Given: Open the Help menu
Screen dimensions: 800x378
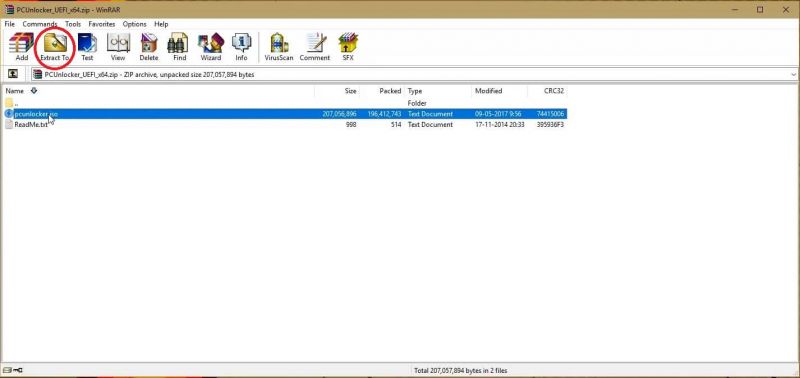Looking at the screenshot, I should (161, 24).
